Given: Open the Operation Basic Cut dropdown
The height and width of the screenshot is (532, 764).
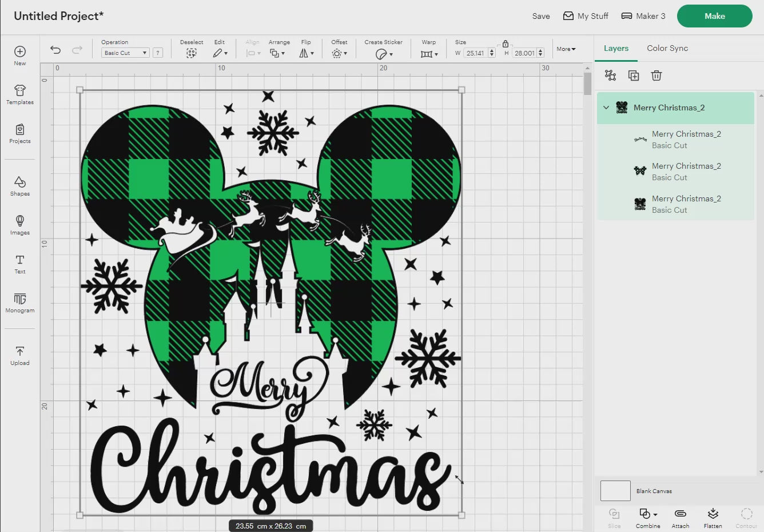Looking at the screenshot, I should tap(125, 53).
